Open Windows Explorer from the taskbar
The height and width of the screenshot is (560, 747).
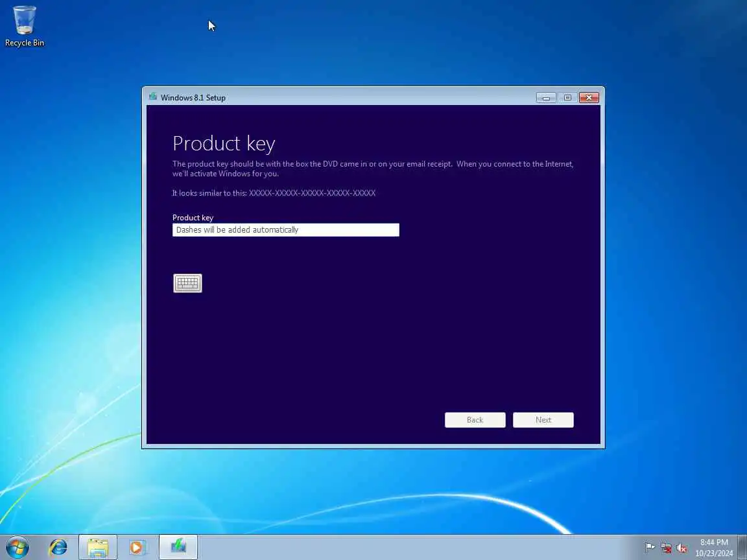click(98, 548)
